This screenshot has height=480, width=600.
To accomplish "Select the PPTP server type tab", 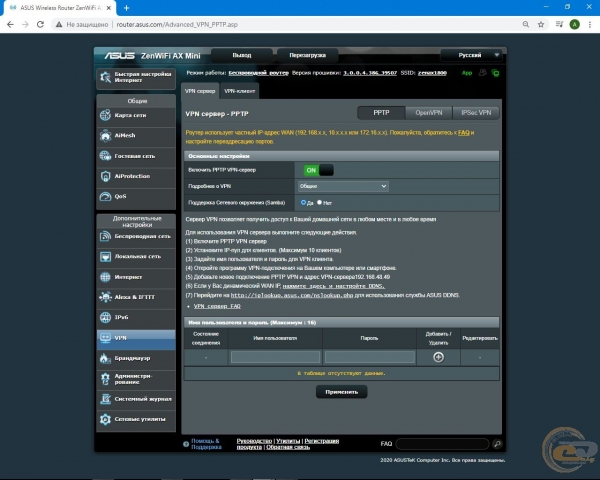I will click(x=381, y=113).
